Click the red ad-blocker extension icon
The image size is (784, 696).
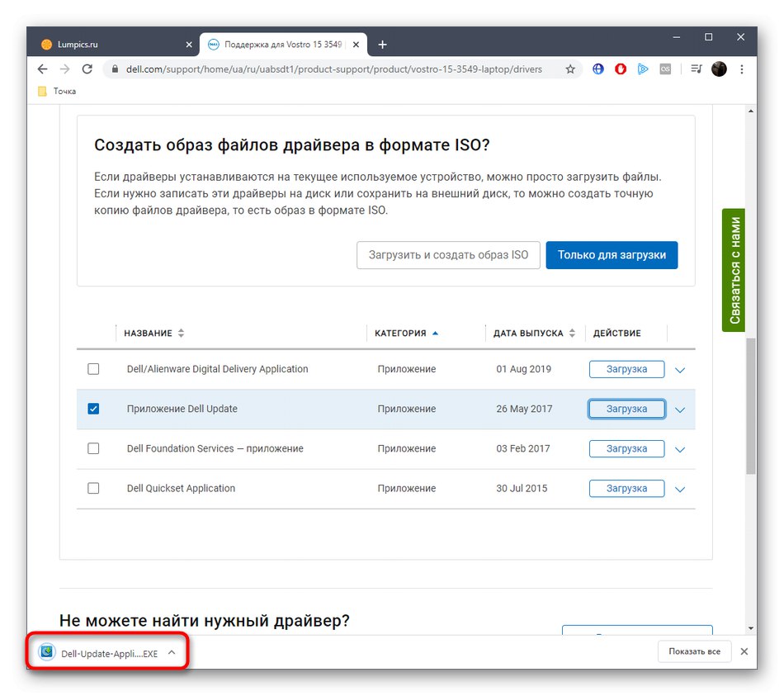pos(620,69)
